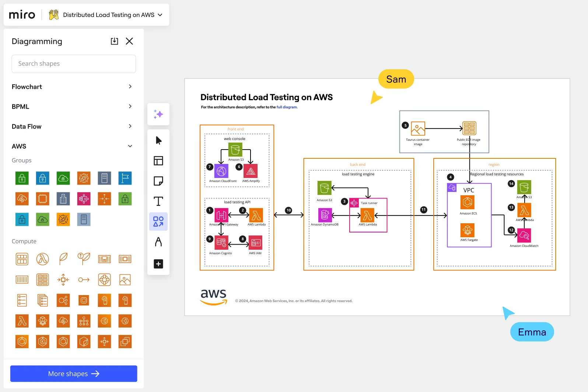Pick the outlined Lambda circle shape
Image resolution: width=588 pixels, height=392 pixels.
43,259
